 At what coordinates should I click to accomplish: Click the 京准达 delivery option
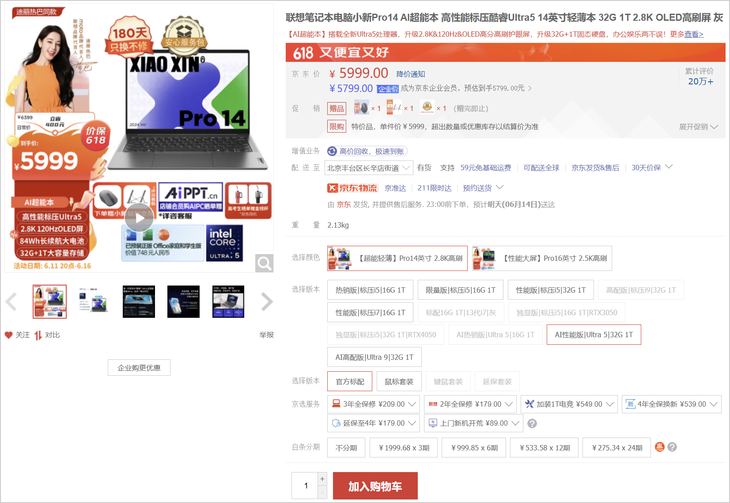click(395, 188)
